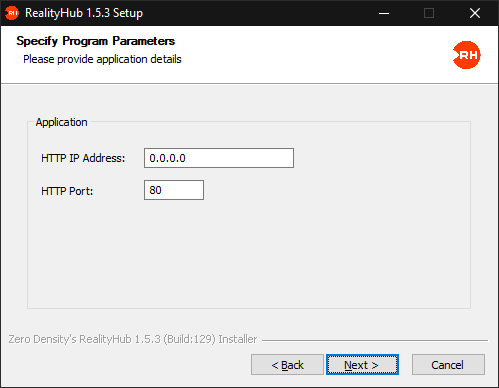Click the Specify Program Parameters heading
499x388 pixels.
96,41
